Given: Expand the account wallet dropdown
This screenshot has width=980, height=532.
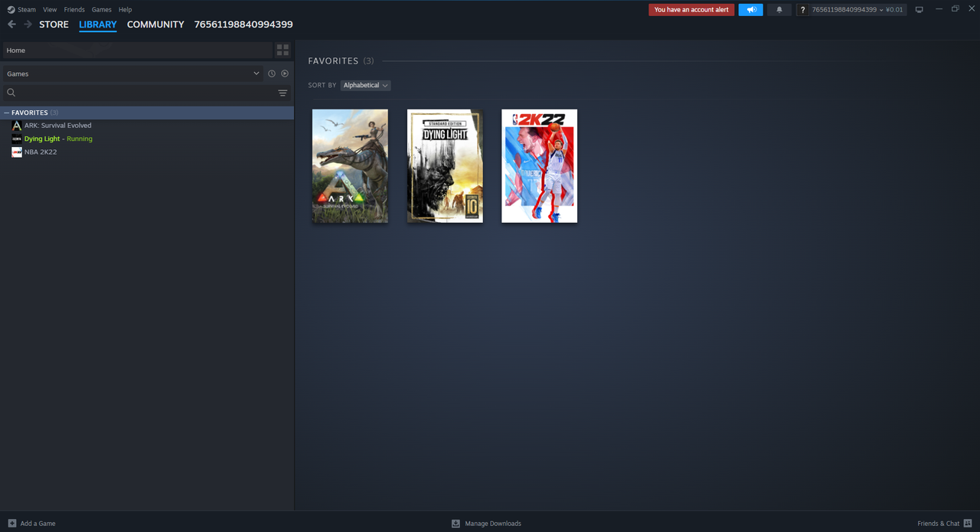Looking at the screenshot, I should 857,10.
